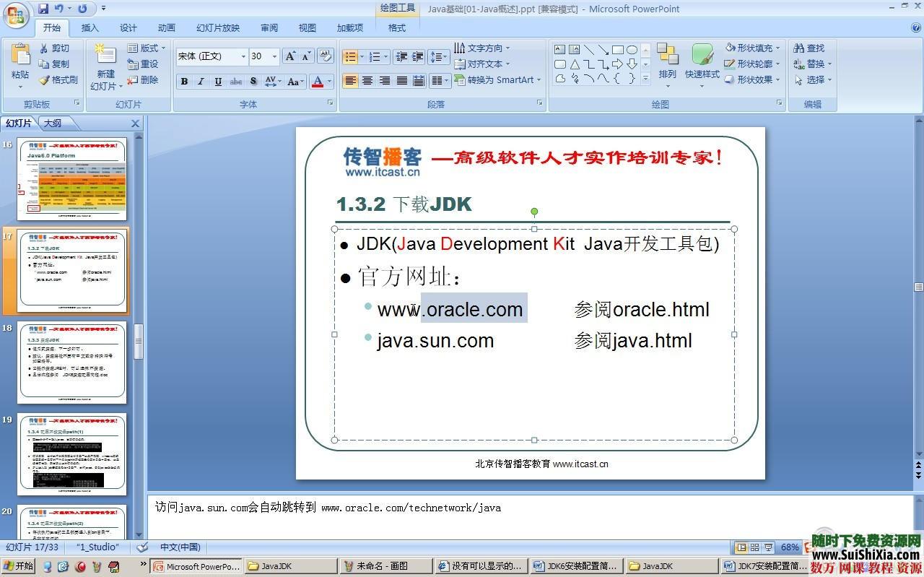Click the Arrange (排列) icon
Screen dimensions: 924x577
tap(666, 64)
